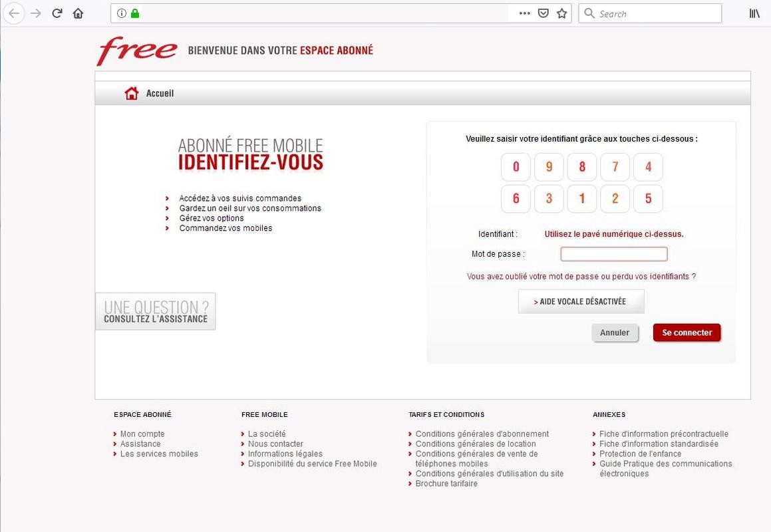Go back with the browser back arrow
771x532 pixels.
[x=14, y=13]
